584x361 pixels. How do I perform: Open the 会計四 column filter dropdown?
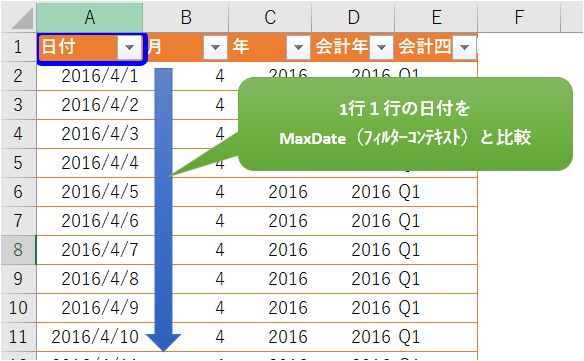coord(464,47)
